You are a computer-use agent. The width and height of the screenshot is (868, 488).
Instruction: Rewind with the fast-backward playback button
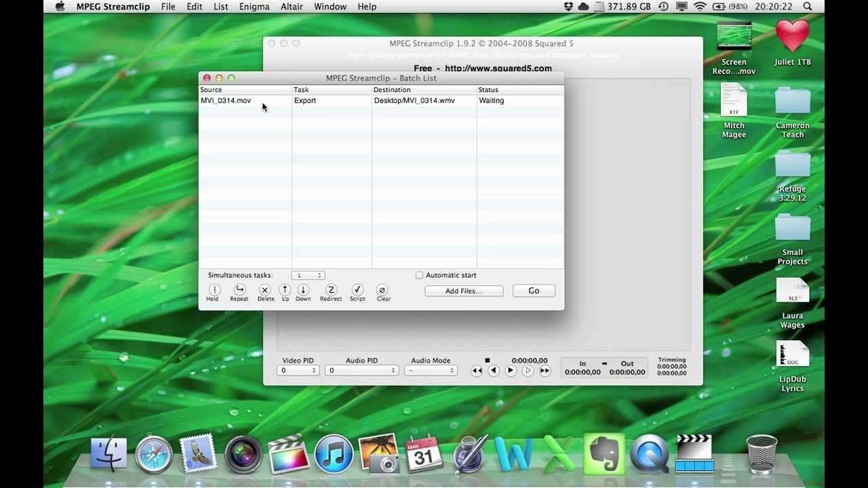pos(477,371)
